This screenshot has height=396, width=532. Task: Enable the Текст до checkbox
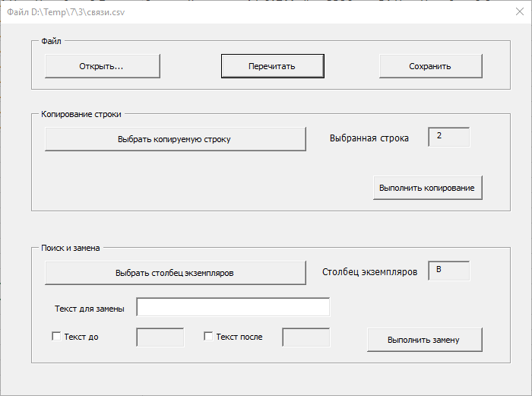click(56, 336)
